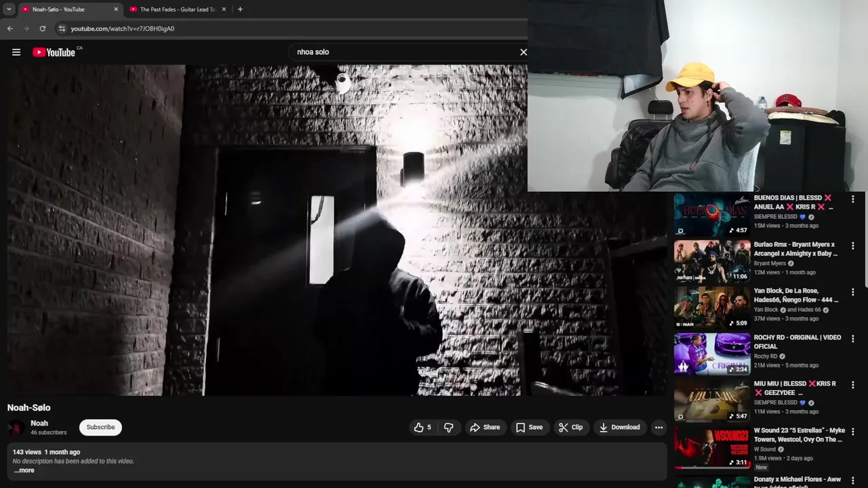Open Noah channel avatar
This screenshot has width=868, height=488.
(x=16, y=428)
